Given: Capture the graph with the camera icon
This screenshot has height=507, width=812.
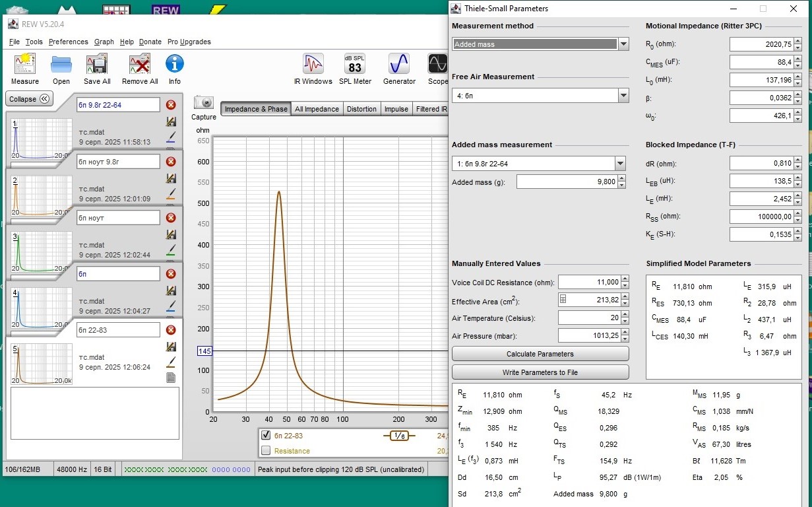Looking at the screenshot, I should pyautogui.click(x=204, y=103).
